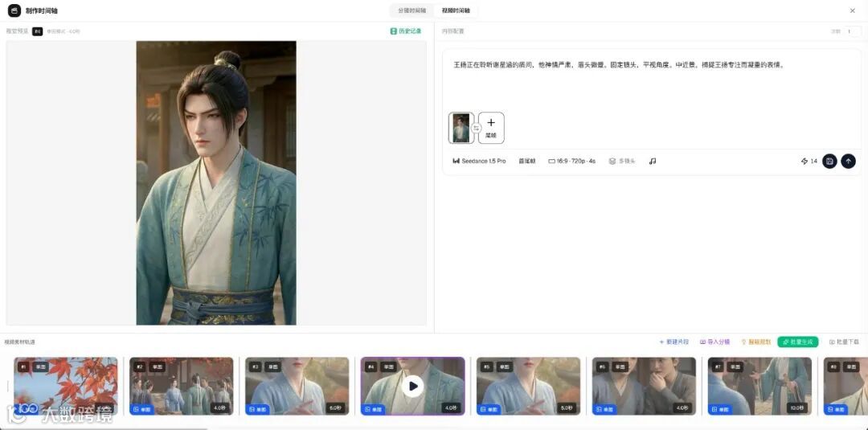Viewport: 868px width, 430px height.
Task: Open the Seedance 1.5 Pro model selector
Action: 479,161
